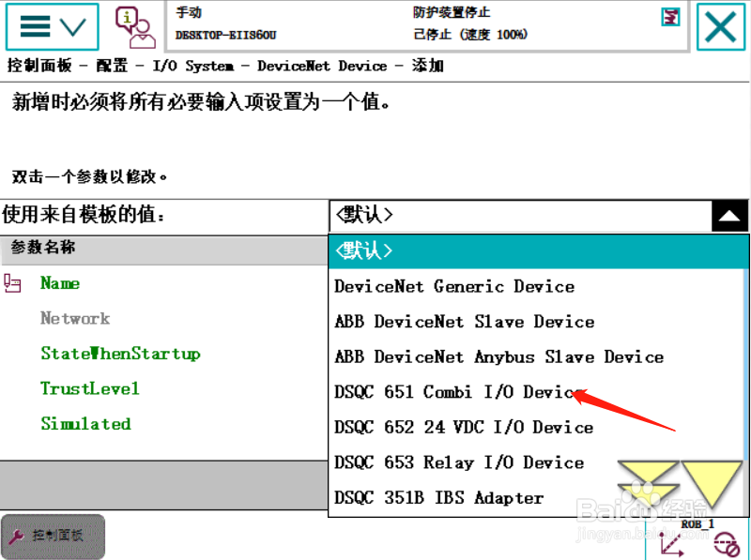Select the highlighted <默认> option

coord(538,251)
